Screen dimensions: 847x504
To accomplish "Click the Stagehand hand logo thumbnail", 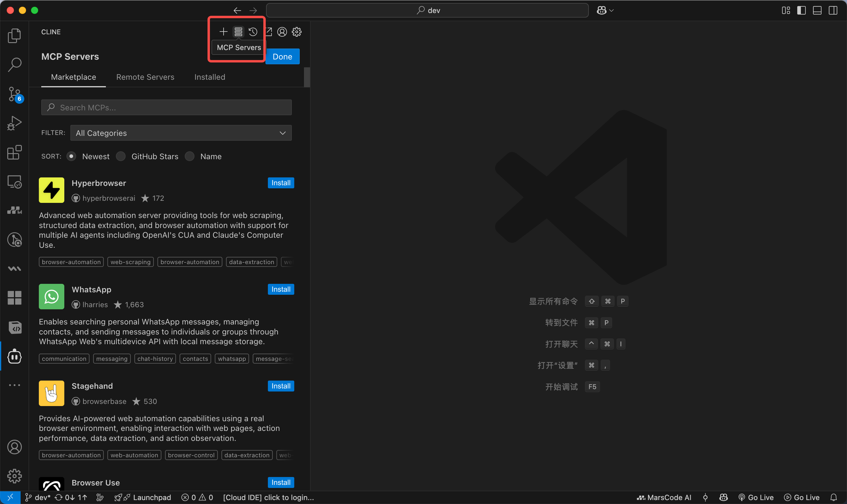I will pyautogui.click(x=51, y=393).
